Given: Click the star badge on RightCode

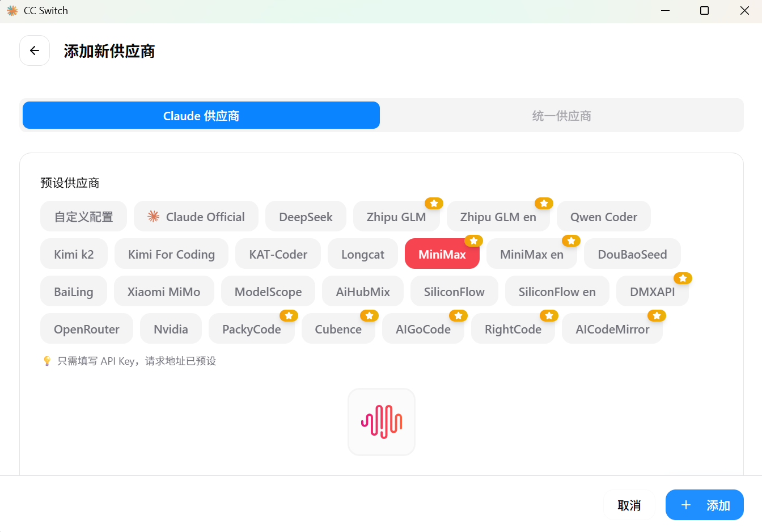Looking at the screenshot, I should (x=549, y=315).
